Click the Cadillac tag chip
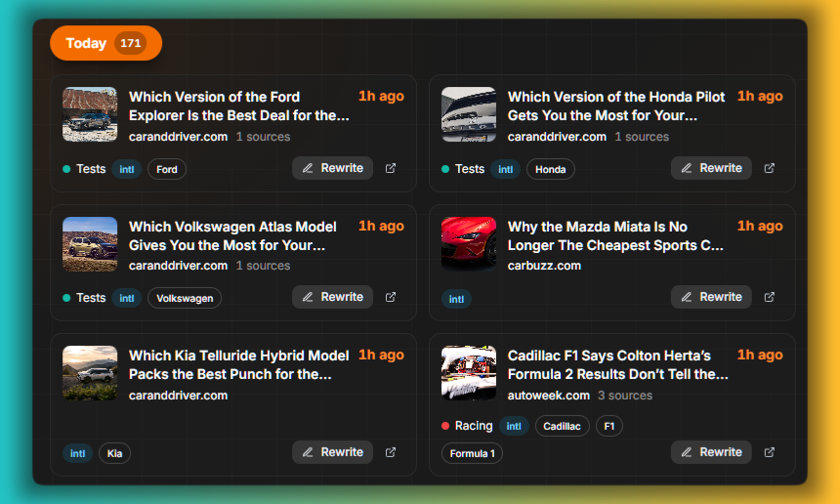The height and width of the screenshot is (504, 840). [x=562, y=426]
